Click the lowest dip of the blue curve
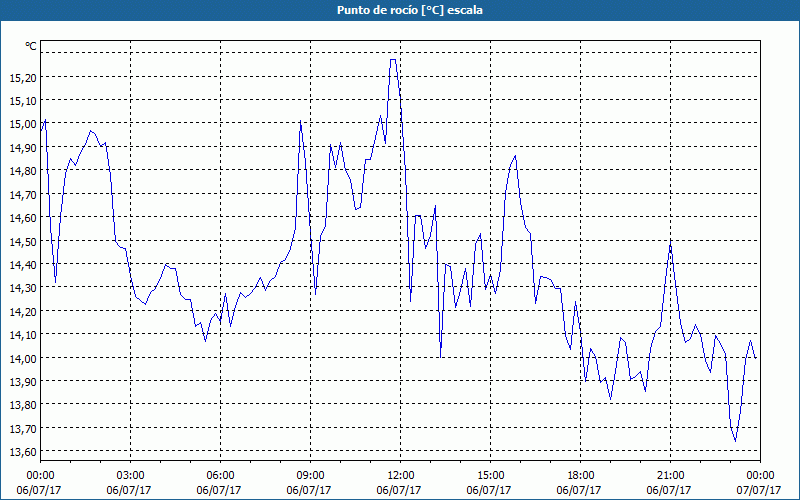The image size is (800, 500). pyautogui.click(x=735, y=441)
